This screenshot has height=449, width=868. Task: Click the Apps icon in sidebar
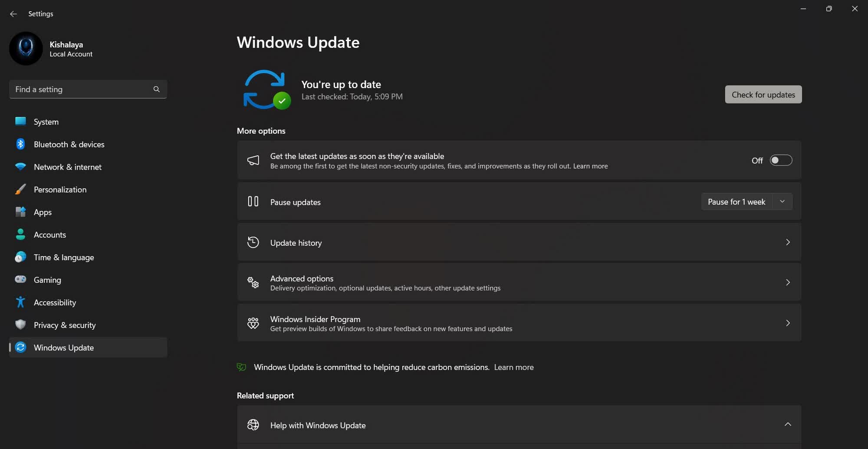pos(20,212)
